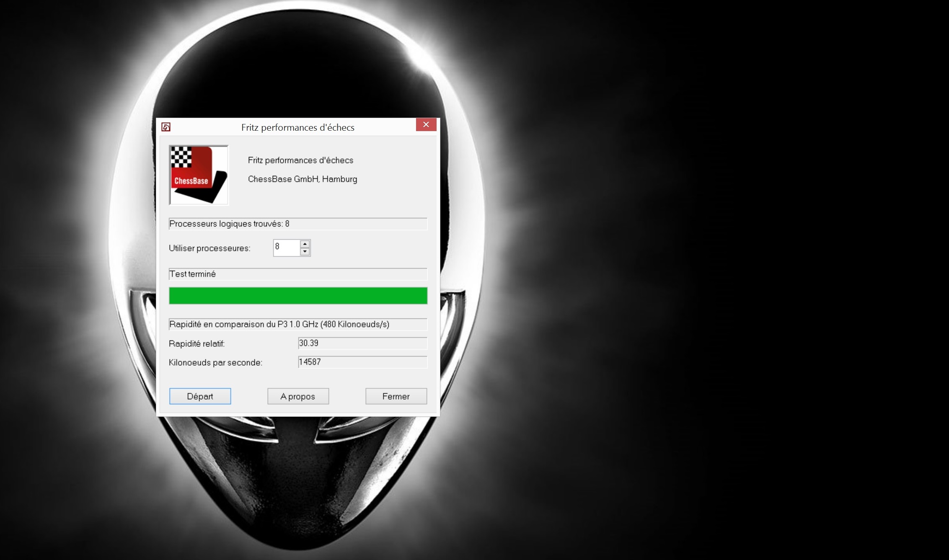Screen dimensions: 949x560
Task: Click the dialog title bar text
Action: click(x=297, y=127)
